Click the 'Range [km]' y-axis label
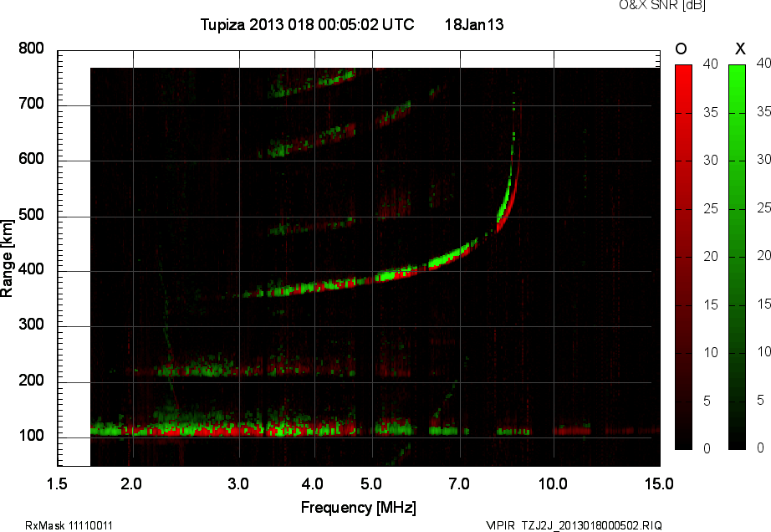Screen dimensions: 771x532 coord(7,258)
